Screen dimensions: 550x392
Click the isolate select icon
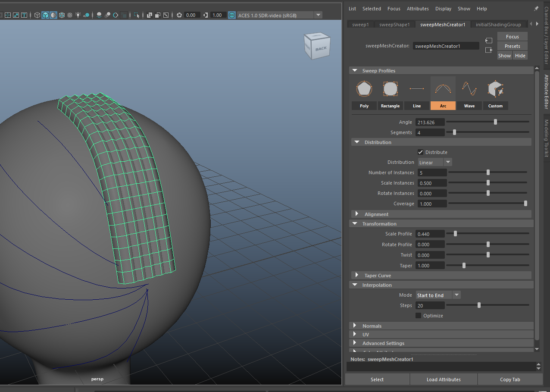click(137, 15)
